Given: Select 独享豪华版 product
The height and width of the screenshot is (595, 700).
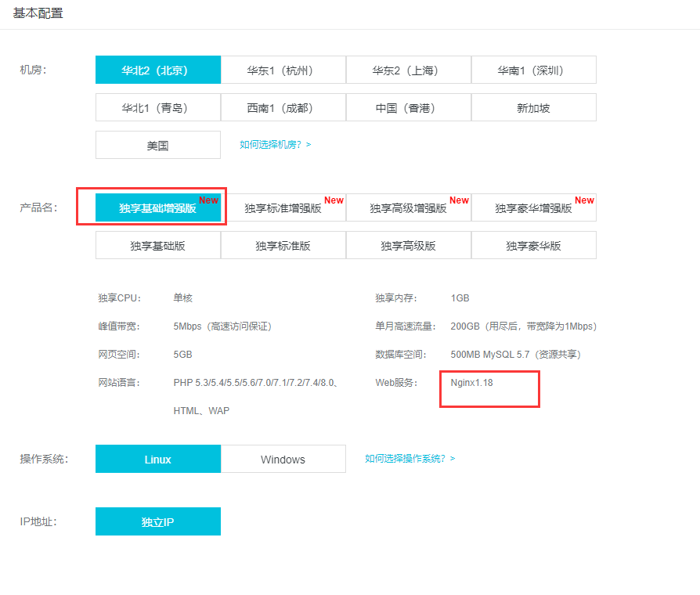Looking at the screenshot, I should click(533, 245).
